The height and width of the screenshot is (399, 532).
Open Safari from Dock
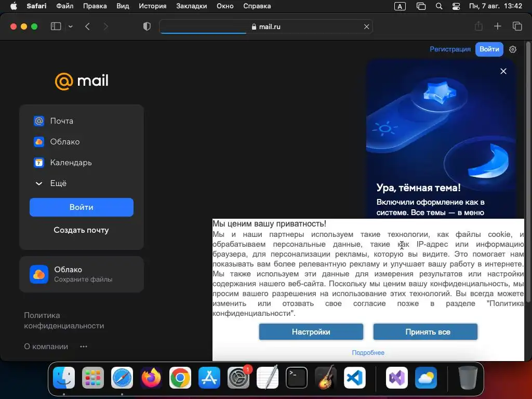click(x=122, y=378)
